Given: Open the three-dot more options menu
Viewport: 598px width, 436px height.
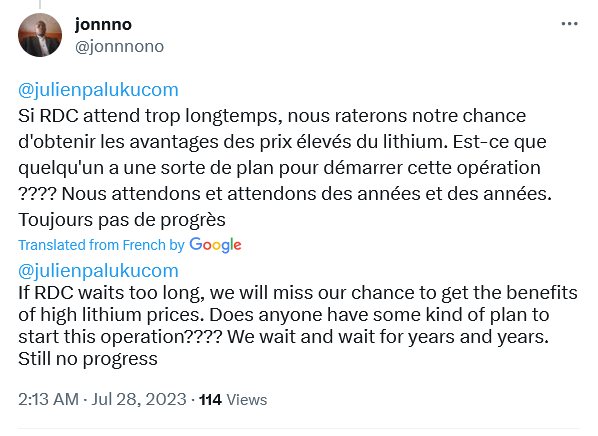Looking at the screenshot, I should [569, 24].
